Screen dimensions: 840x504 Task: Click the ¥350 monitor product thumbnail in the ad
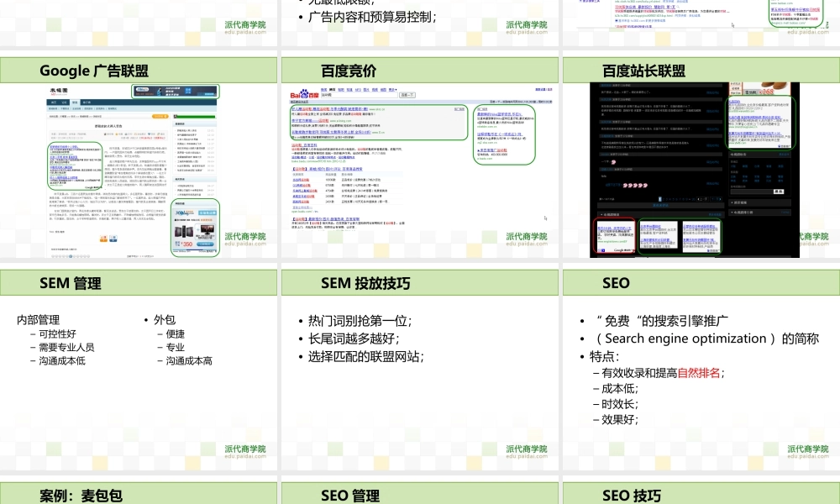click(x=206, y=228)
